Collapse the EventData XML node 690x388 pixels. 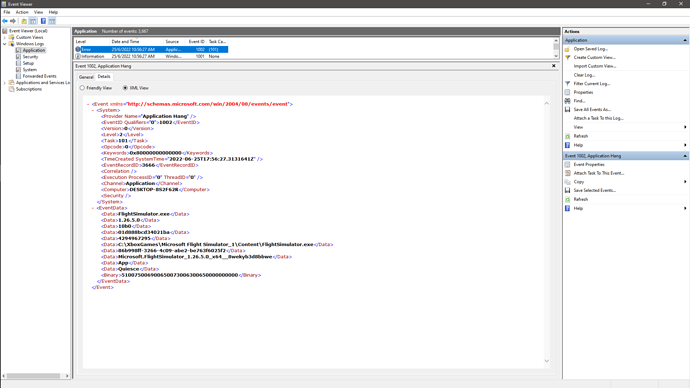[93, 208]
